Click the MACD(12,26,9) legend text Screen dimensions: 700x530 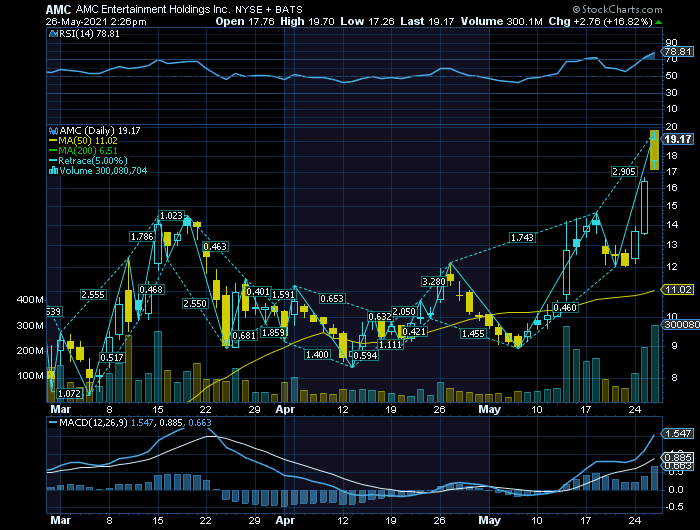[94, 422]
